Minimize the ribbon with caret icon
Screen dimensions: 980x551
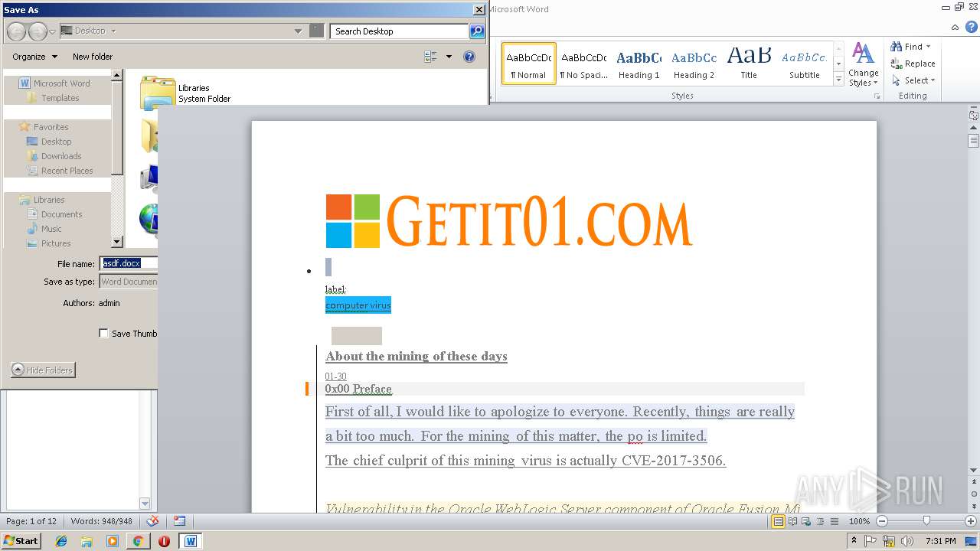(x=954, y=27)
